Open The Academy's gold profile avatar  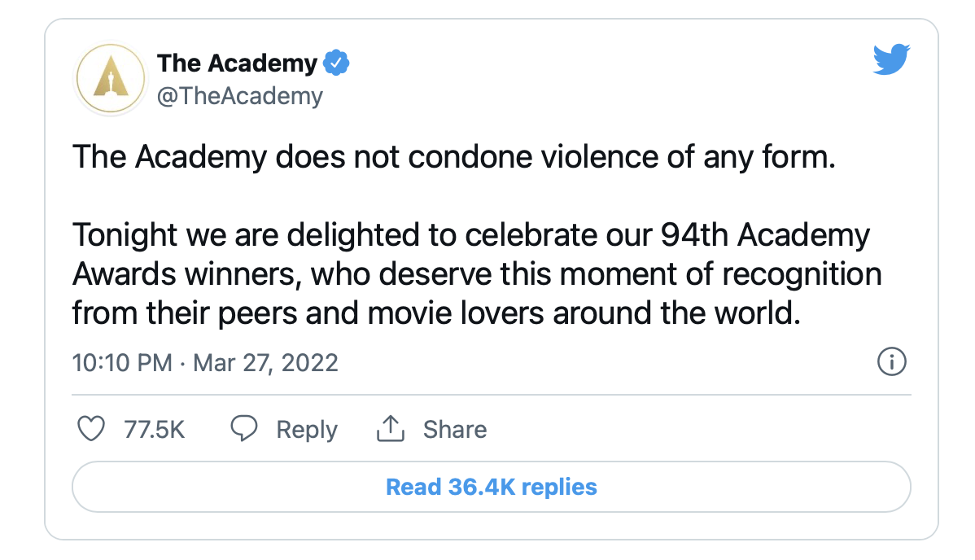click(x=111, y=79)
